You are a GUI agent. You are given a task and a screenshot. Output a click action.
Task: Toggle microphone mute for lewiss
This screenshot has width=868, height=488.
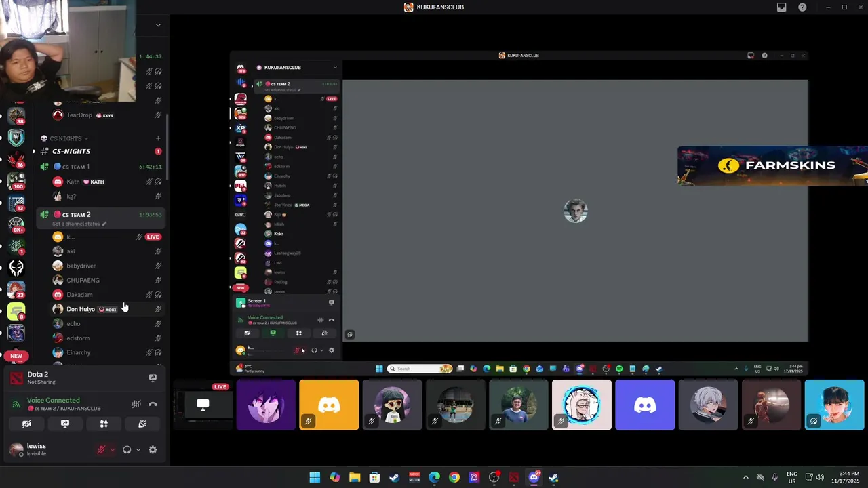[102, 449]
